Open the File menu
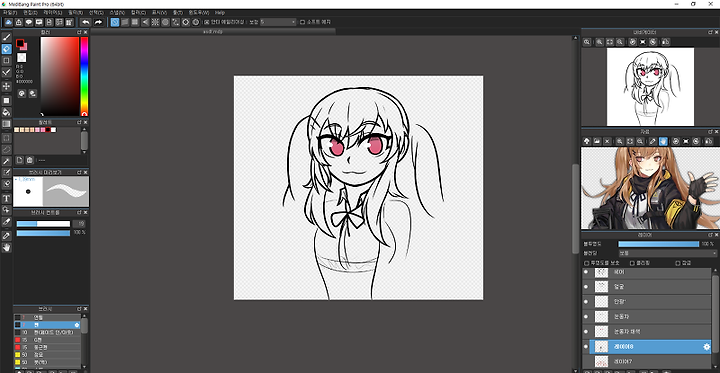 pyautogui.click(x=10, y=13)
